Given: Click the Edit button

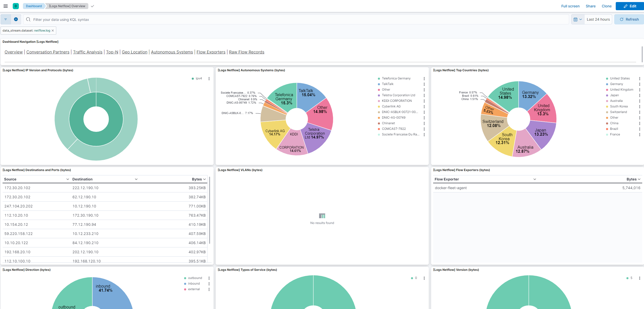Looking at the screenshot, I should point(629,6).
